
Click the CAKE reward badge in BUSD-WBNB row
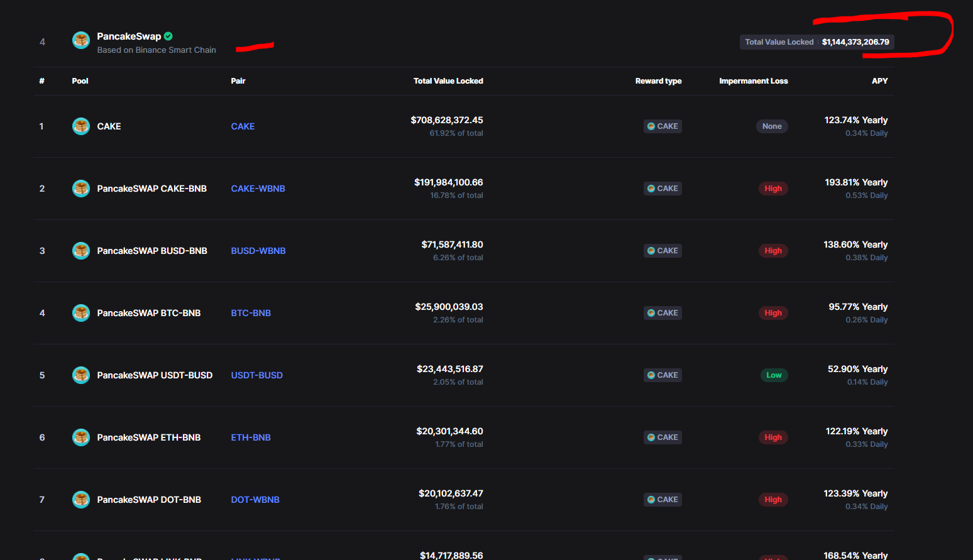662,251
